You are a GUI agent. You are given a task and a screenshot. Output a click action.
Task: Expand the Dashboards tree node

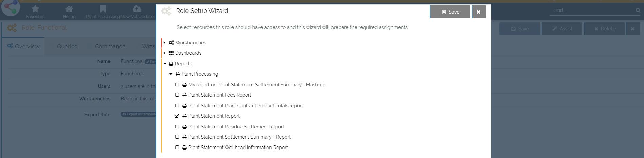[x=164, y=53]
